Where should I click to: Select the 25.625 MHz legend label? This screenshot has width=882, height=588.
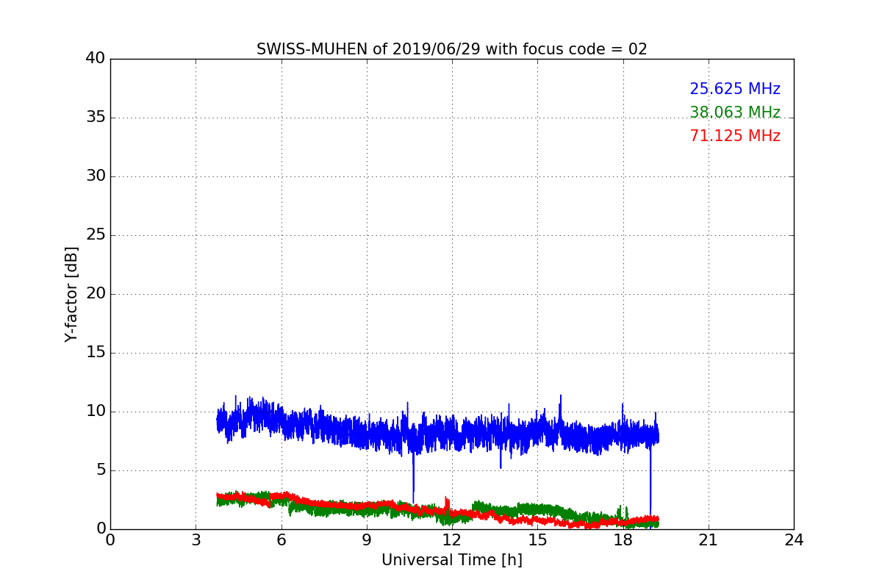pyautogui.click(x=735, y=89)
